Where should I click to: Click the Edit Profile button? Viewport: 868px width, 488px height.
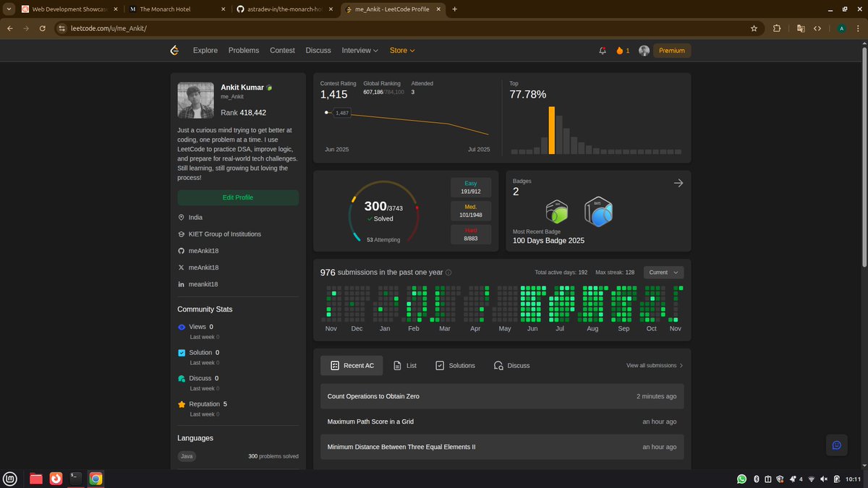(x=238, y=197)
